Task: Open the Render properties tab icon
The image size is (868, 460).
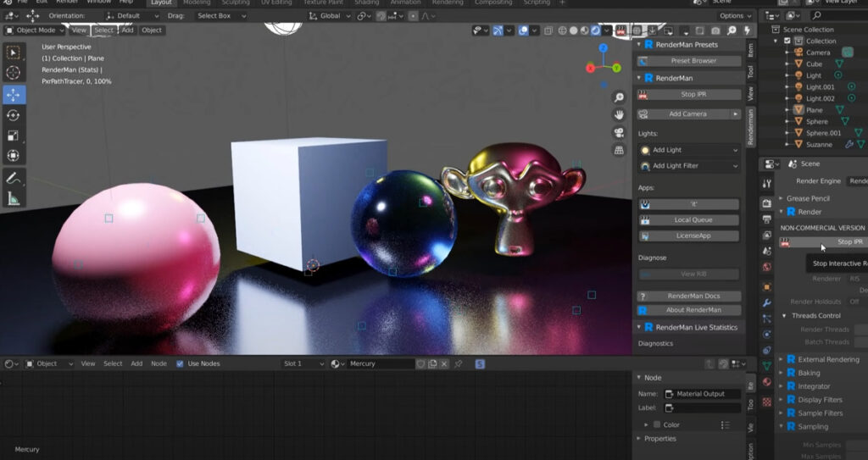Action: (x=766, y=203)
